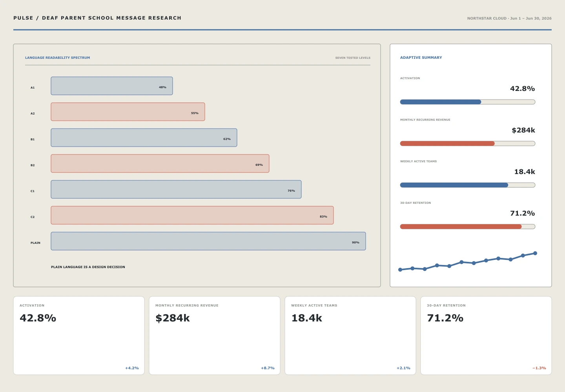565x392 pixels.
Task: Click the "71.2%" value in Adaptive Summary
Action: 522,213
